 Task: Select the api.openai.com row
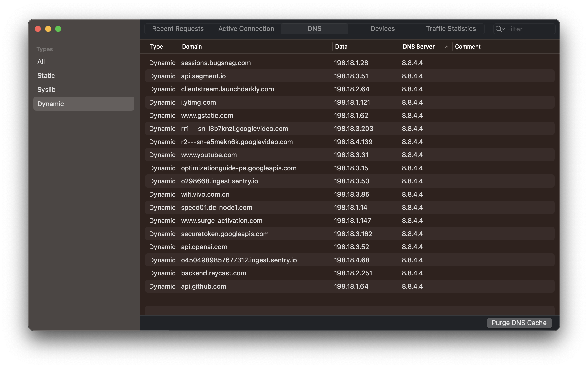point(204,247)
